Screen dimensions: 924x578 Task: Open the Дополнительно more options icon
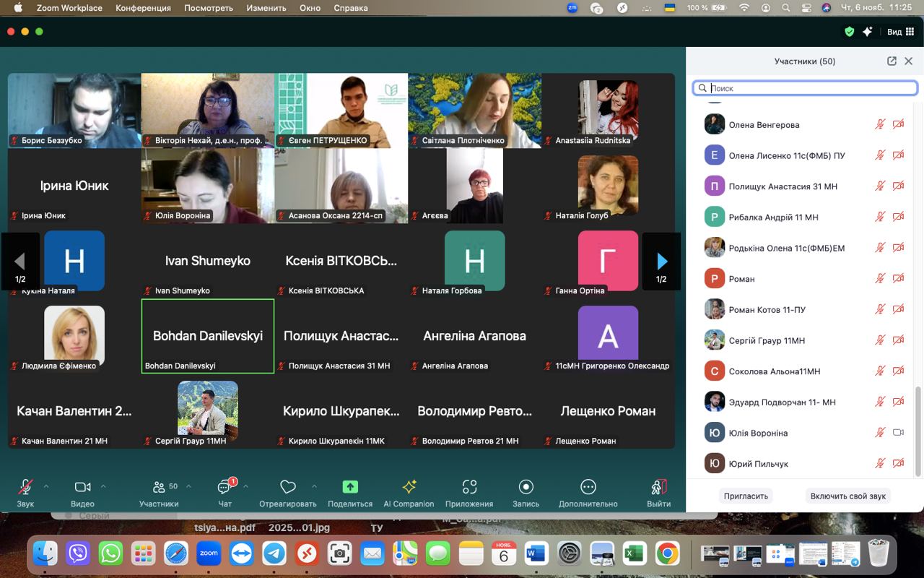click(x=588, y=488)
